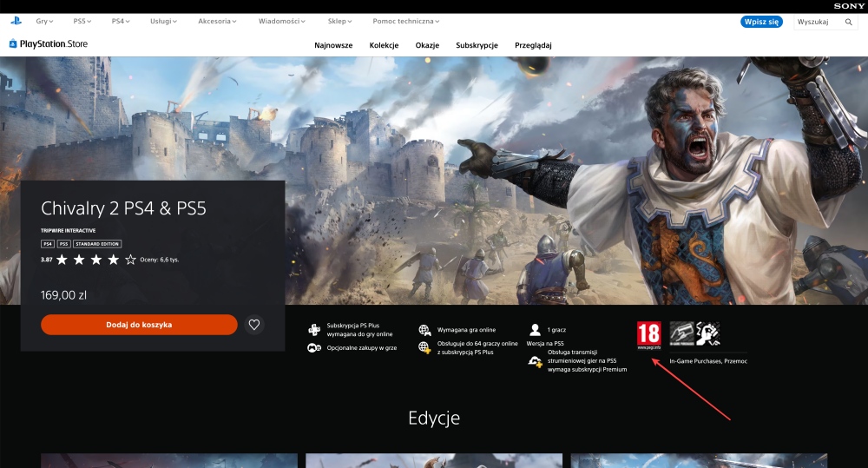Expand the Sklep dropdown menu
Viewport: 868px width, 468px height.
(339, 21)
